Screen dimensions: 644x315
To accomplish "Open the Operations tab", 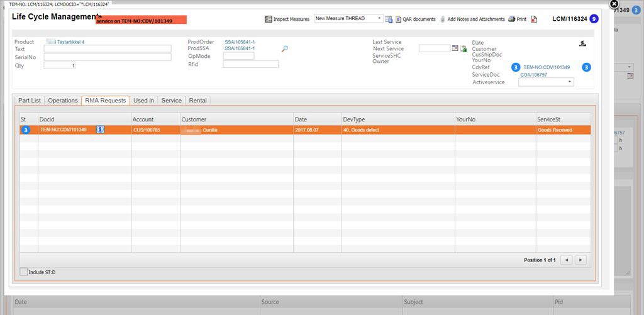I will (x=63, y=101).
